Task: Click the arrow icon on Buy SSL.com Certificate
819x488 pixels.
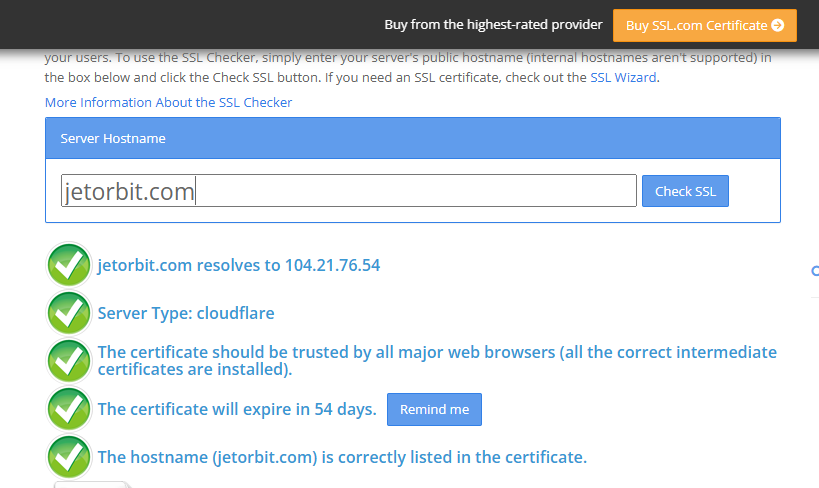Action: tap(778, 25)
